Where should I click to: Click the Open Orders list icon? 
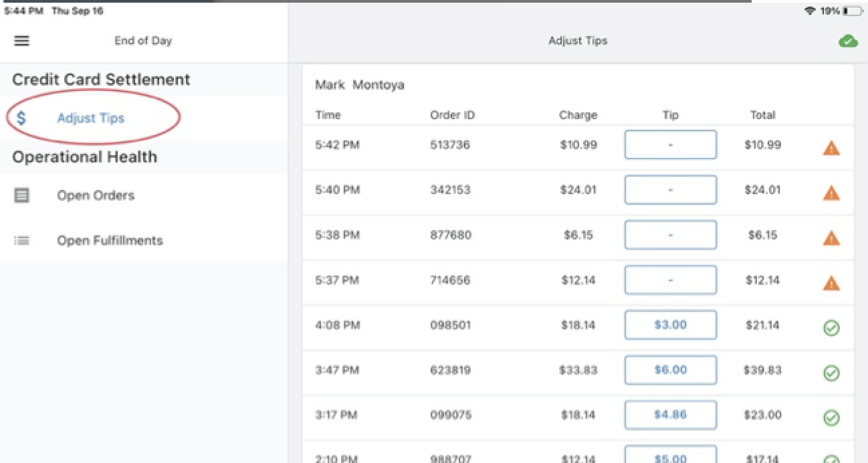21,195
